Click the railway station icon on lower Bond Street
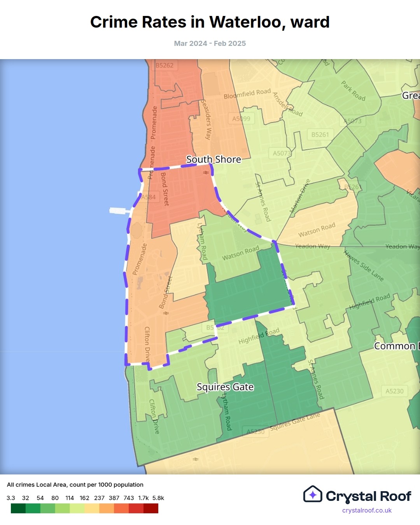The image size is (420, 525). (x=166, y=313)
